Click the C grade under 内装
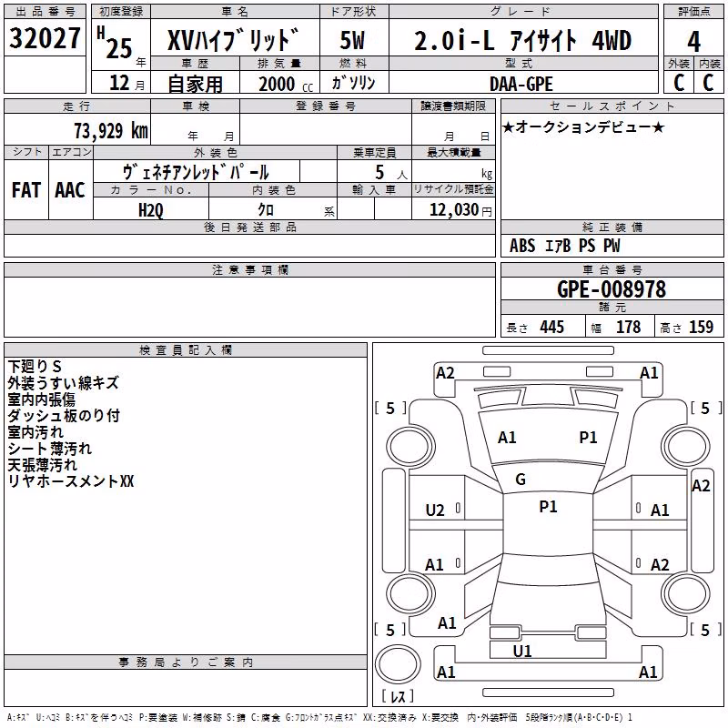Viewport: 728px width, 728px height. tap(708, 82)
